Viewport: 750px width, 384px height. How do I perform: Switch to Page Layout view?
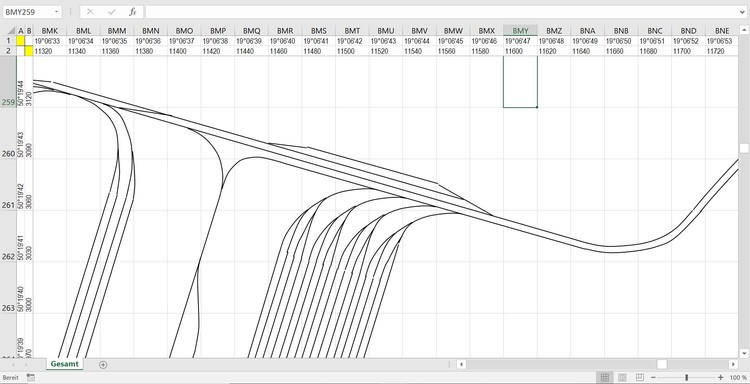pyautogui.click(x=622, y=378)
